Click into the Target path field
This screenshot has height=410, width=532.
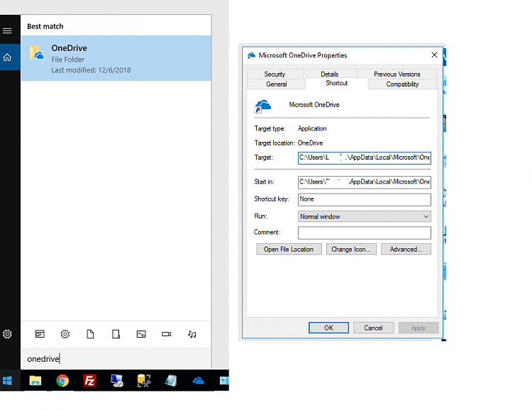pos(365,157)
